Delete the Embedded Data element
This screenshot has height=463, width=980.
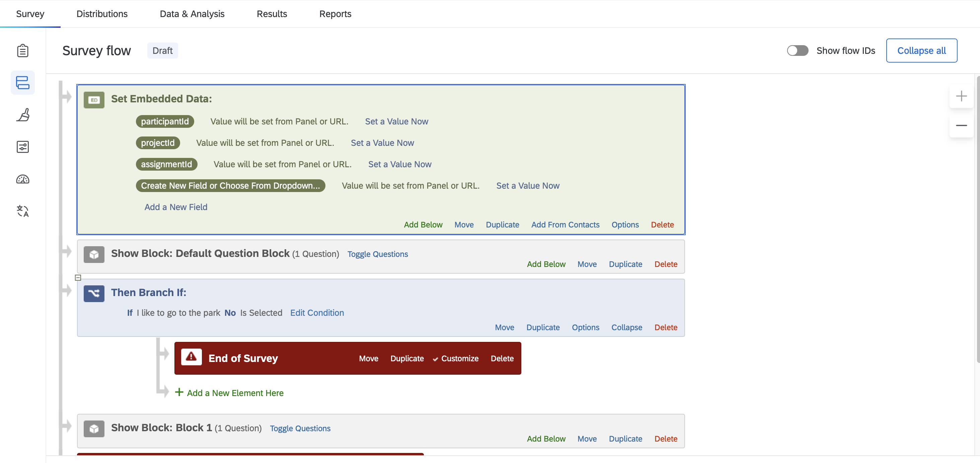click(662, 225)
